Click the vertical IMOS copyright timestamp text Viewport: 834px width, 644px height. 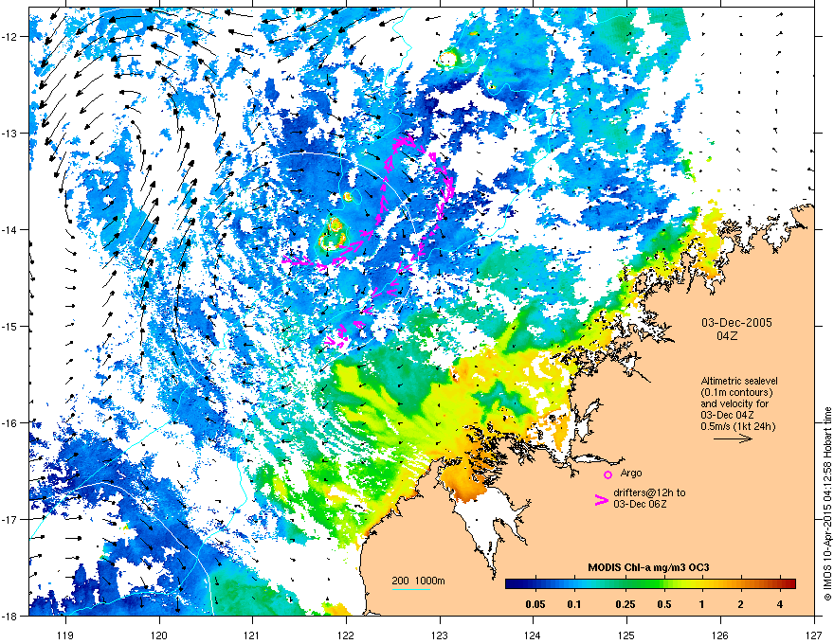(x=827, y=504)
